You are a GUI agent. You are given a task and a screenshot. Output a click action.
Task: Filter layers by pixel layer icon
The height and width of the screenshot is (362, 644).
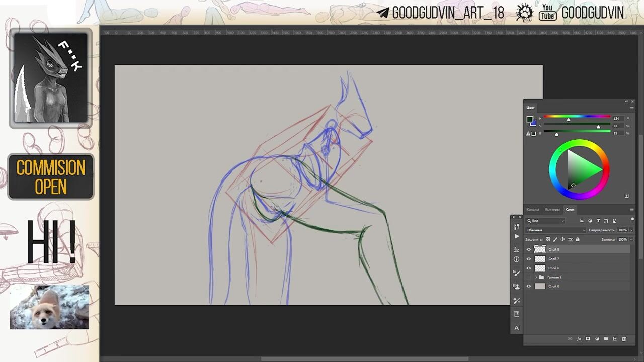(x=582, y=221)
